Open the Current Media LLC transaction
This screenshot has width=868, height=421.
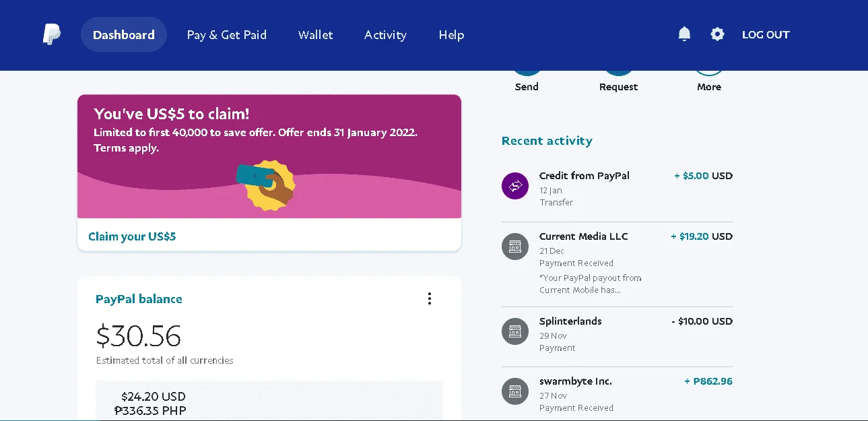tap(617, 264)
